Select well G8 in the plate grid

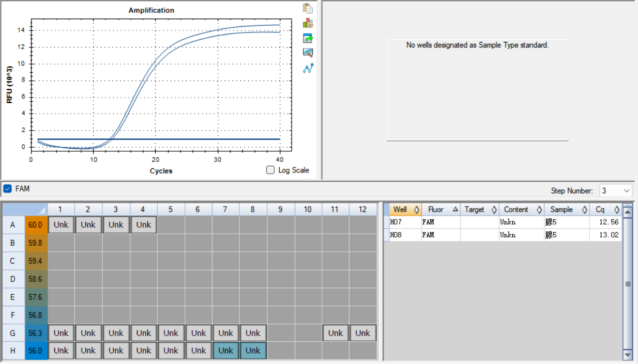(x=253, y=333)
